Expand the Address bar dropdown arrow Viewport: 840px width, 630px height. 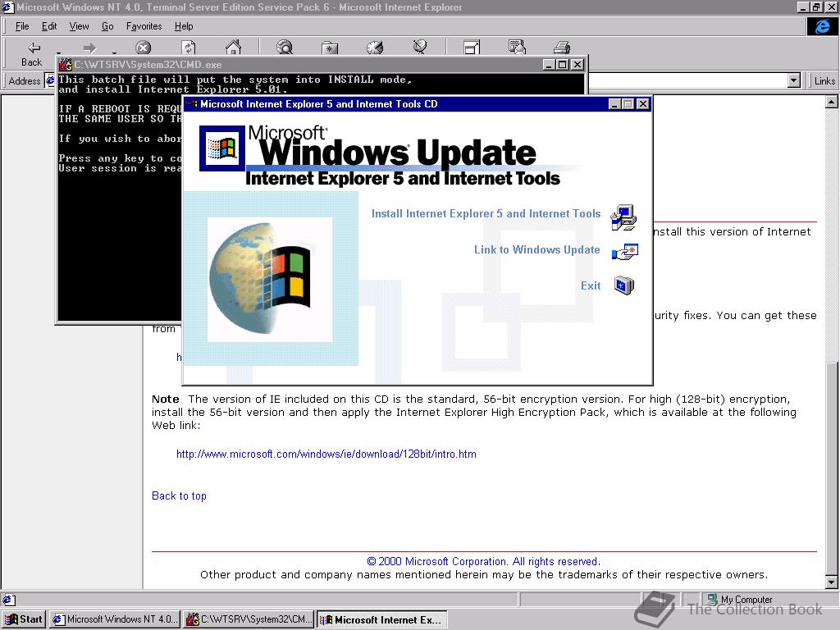pos(794,81)
